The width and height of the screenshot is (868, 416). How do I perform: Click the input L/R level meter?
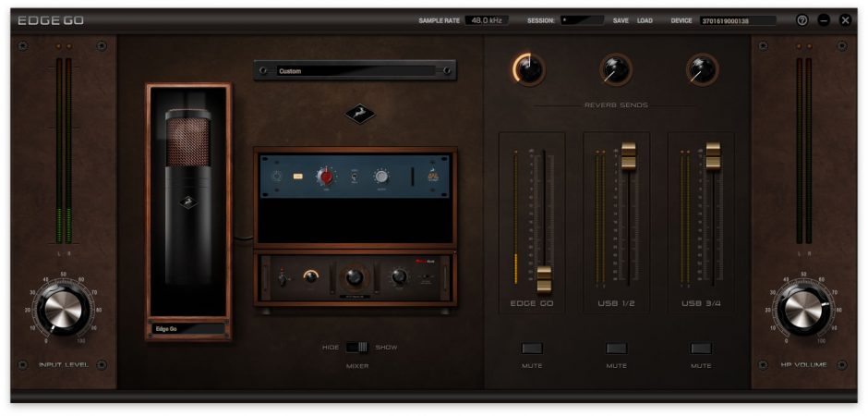point(64,151)
